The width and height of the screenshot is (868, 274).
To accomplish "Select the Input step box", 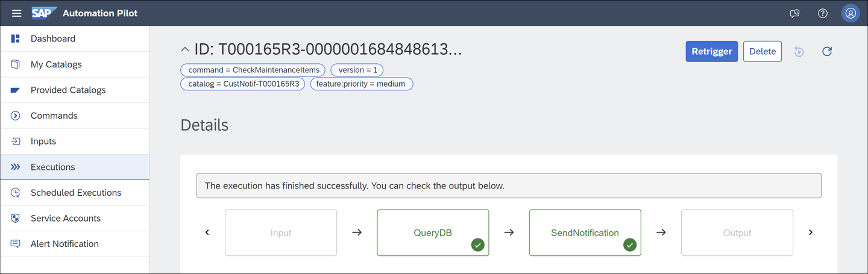I will click(281, 233).
